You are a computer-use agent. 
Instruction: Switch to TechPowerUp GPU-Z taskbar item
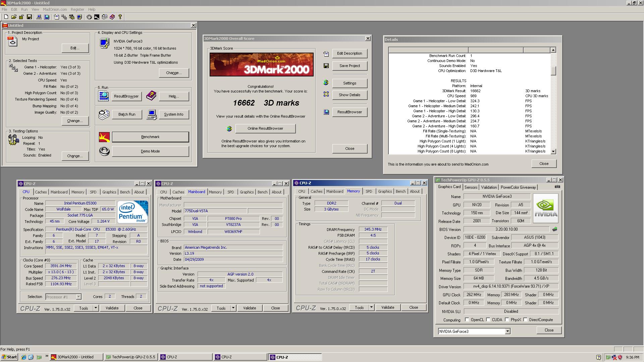tap(131, 357)
